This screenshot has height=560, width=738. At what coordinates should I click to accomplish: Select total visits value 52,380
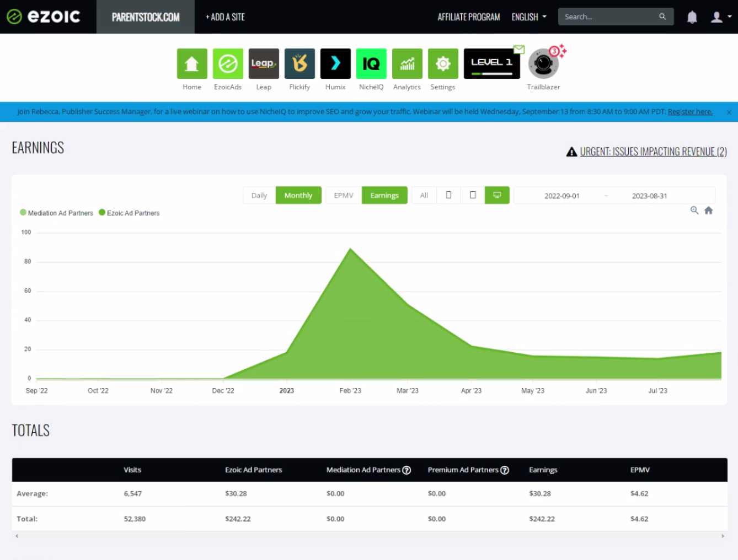(135, 519)
